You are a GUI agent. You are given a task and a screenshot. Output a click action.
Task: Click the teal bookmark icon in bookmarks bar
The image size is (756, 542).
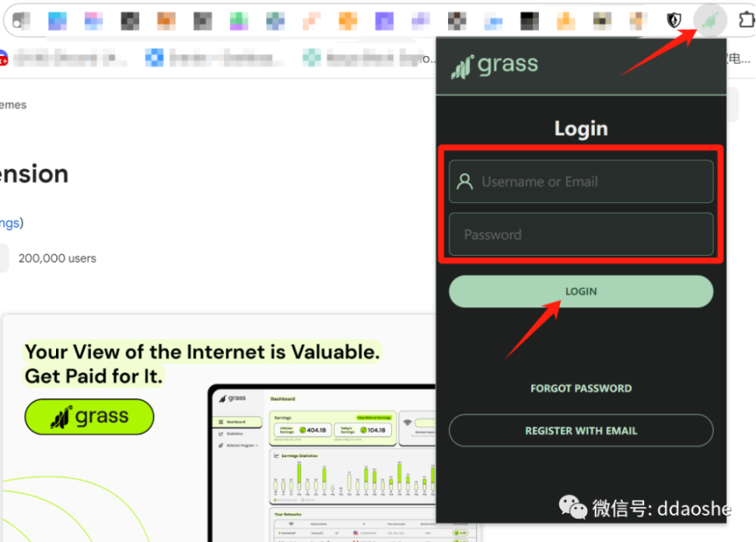coord(312,58)
